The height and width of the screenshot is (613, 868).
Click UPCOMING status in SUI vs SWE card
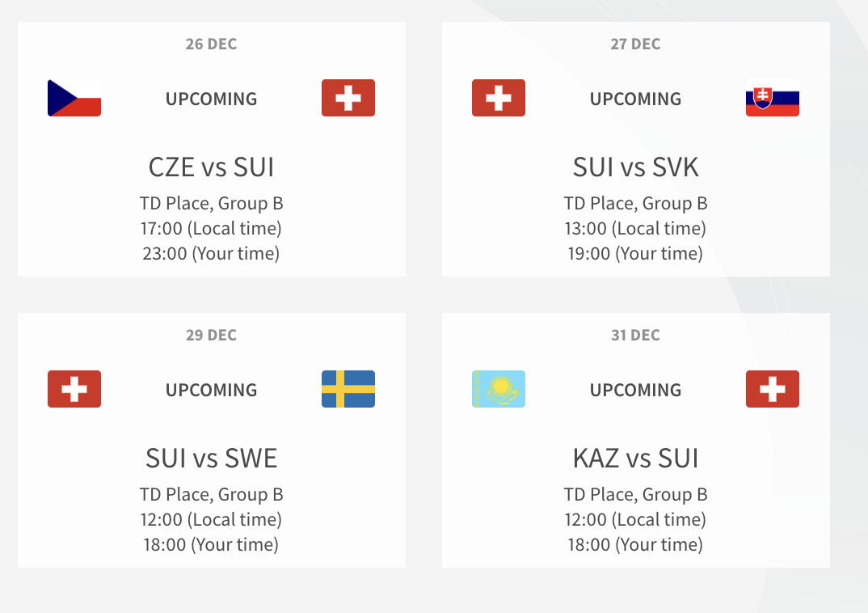coord(212,390)
